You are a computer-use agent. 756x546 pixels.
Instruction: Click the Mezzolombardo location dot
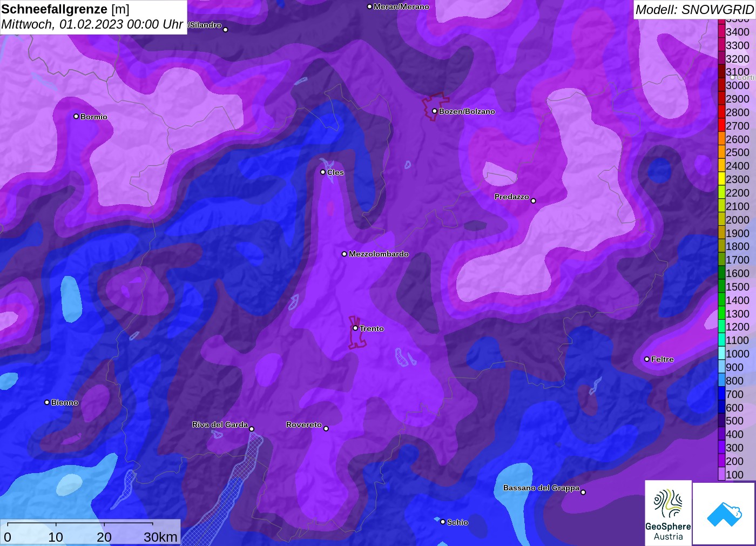point(345,254)
